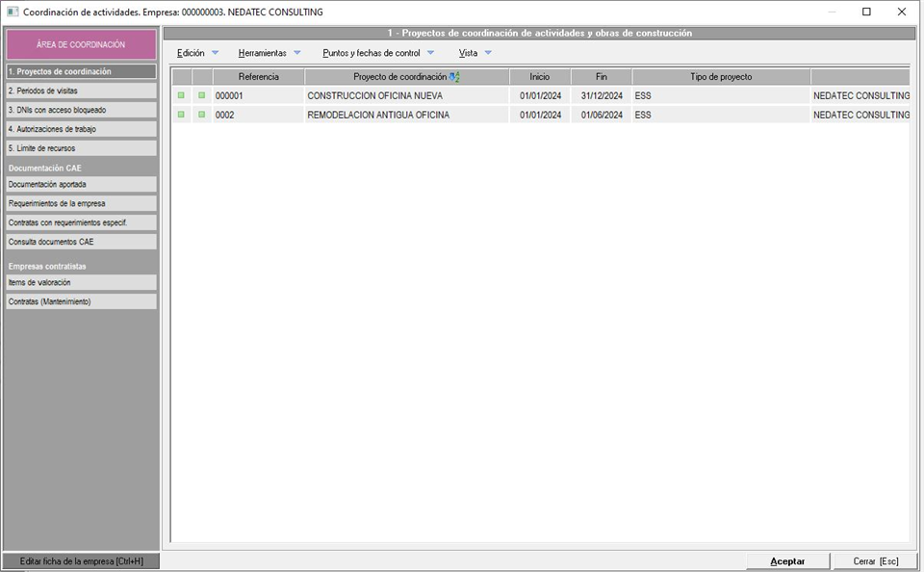Click first green status icon of project 000001

point(181,95)
